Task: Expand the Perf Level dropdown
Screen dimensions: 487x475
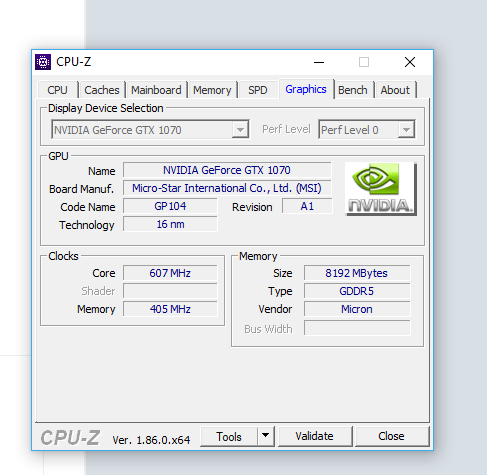Action: 406,129
